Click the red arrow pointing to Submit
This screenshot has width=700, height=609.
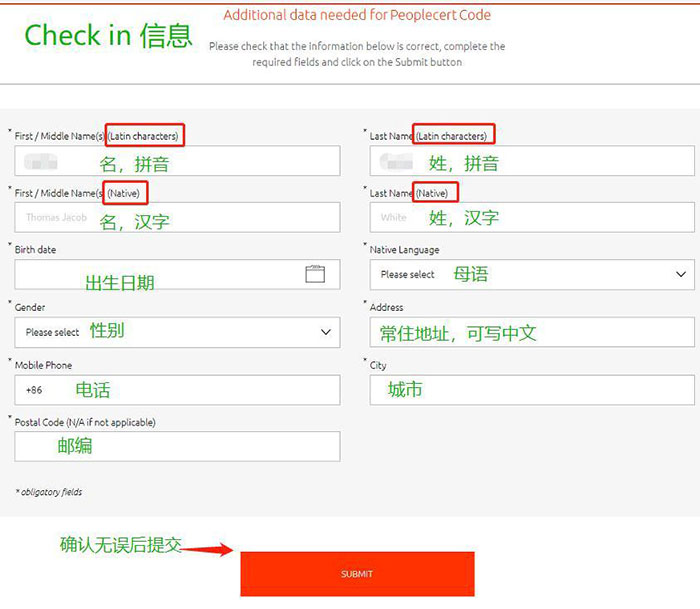(x=208, y=548)
